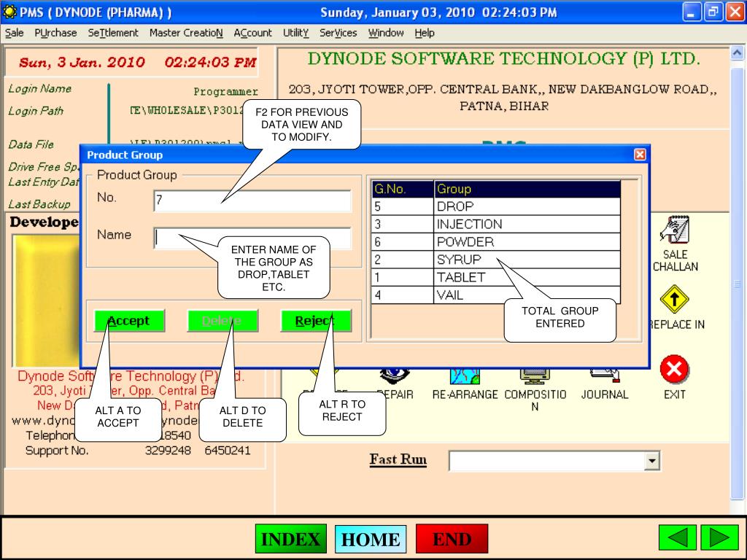
Task: Click group number 4 cell
Action: (x=403, y=295)
